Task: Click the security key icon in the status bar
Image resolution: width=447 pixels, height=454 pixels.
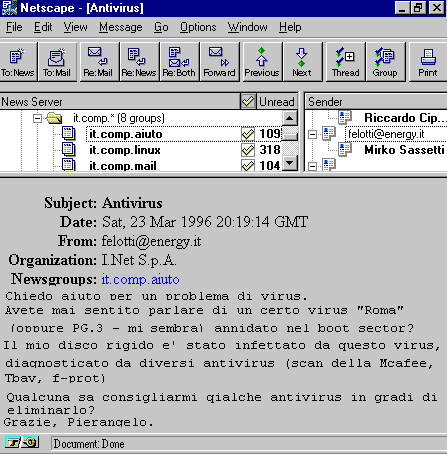Action: [12, 443]
